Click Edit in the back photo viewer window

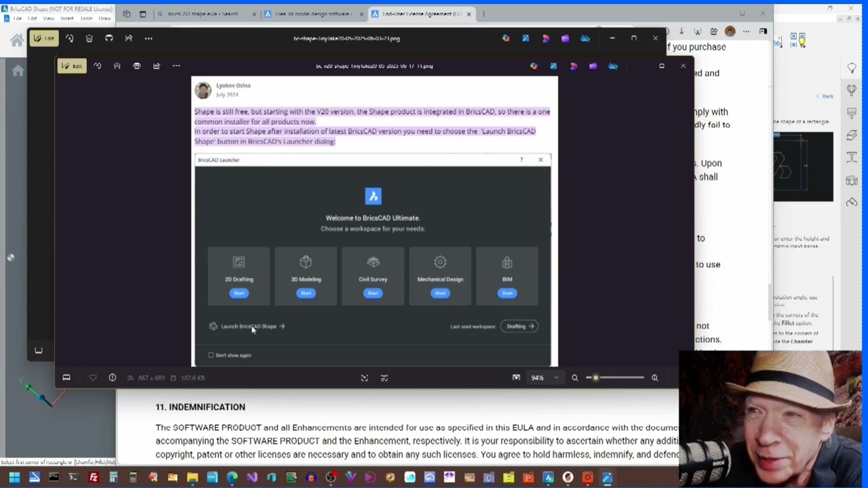pos(43,38)
